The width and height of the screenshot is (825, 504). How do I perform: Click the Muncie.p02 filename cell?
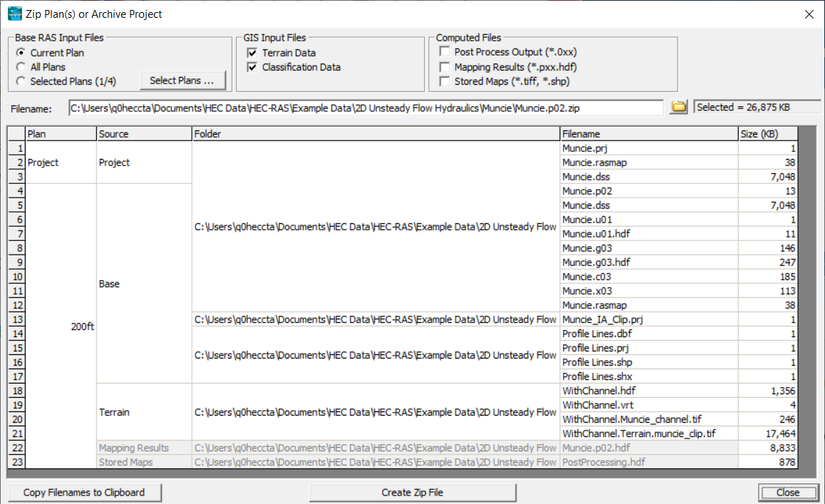648,191
